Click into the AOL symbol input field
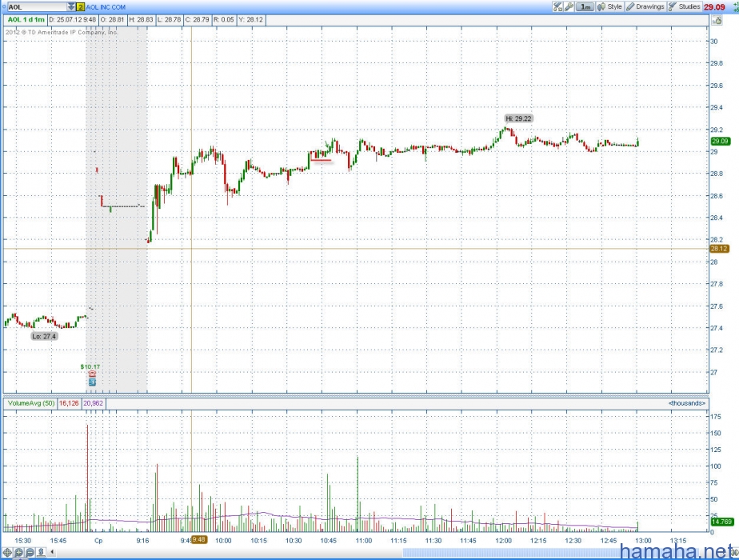This screenshot has height=560, width=739. [x=36, y=6]
